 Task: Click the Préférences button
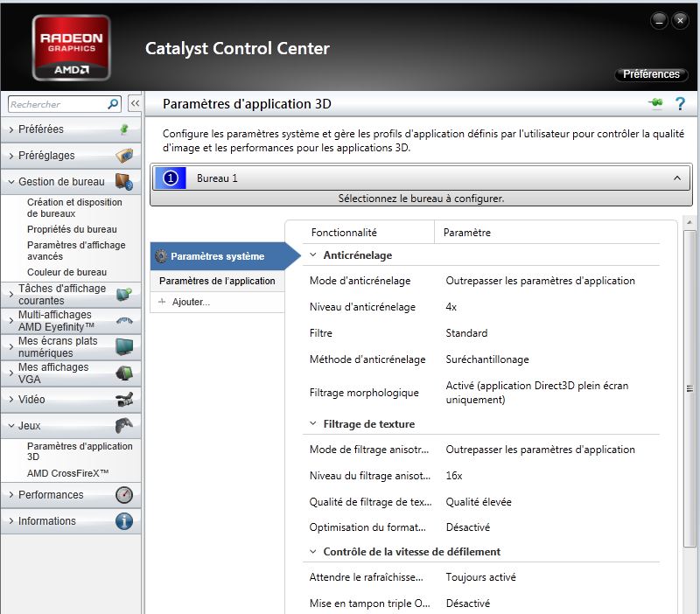click(x=651, y=74)
